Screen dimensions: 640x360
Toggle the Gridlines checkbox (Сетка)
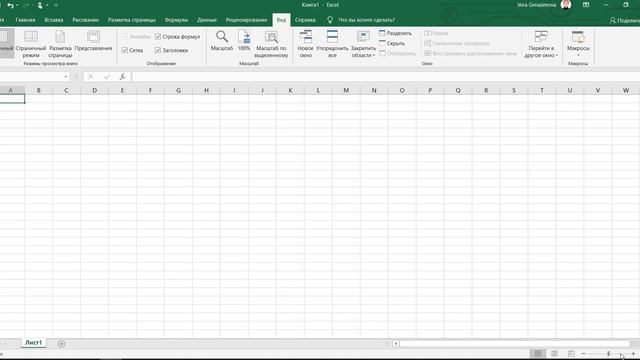click(125, 50)
